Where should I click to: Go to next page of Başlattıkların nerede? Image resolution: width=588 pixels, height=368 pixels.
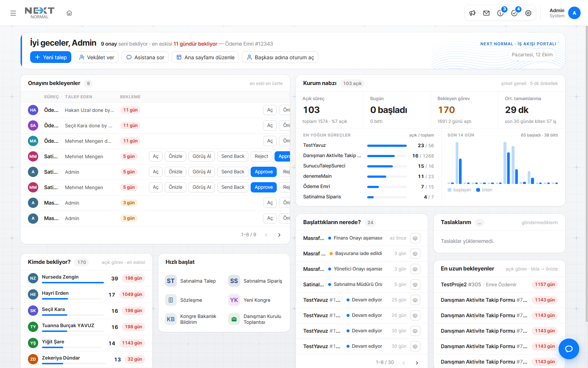point(417,362)
